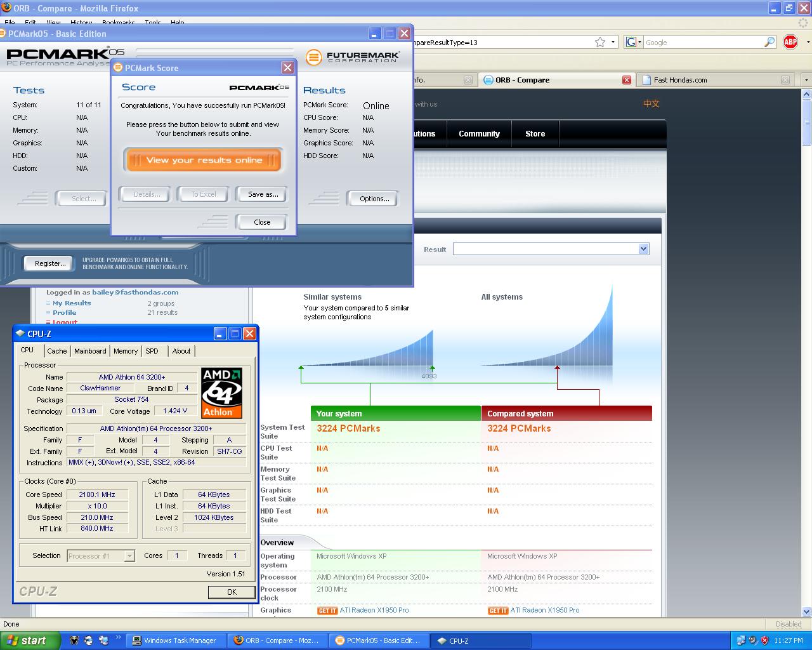The width and height of the screenshot is (812, 650).
Task: Click Close button in PCMark Score dialog
Action: [262, 222]
